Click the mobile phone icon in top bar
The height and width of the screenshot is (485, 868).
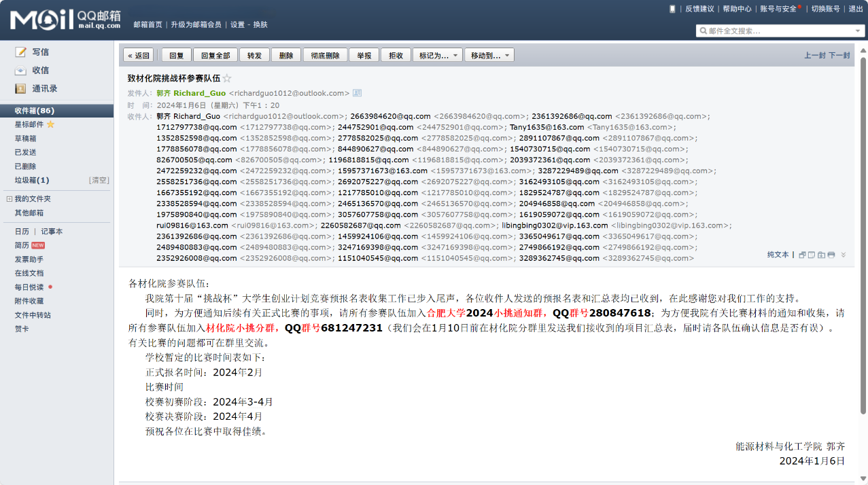672,9
